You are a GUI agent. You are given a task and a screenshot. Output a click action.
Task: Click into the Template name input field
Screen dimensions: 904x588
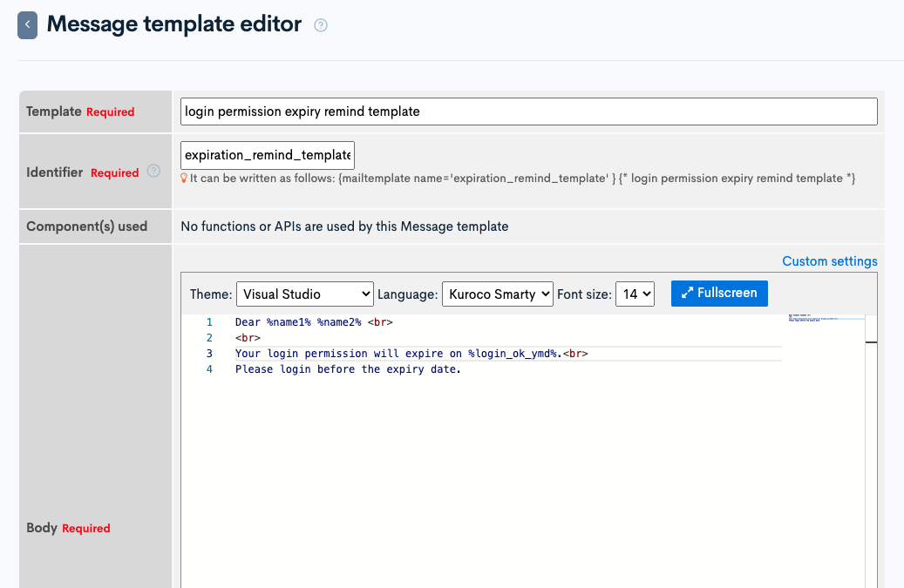528,112
